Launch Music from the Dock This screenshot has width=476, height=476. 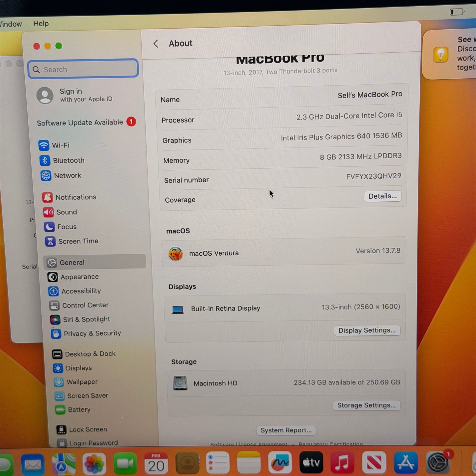pos(342,462)
